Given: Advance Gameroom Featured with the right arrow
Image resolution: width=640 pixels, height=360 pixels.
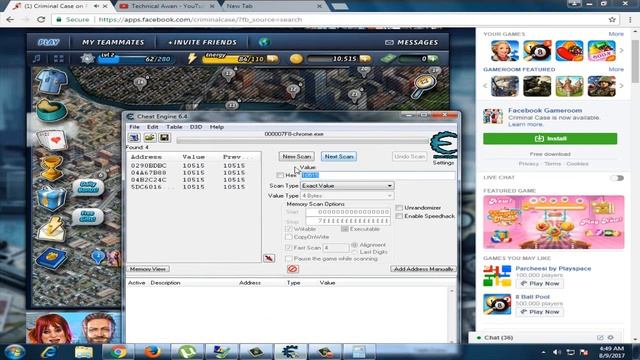Looking at the screenshot, I should tap(621, 86).
